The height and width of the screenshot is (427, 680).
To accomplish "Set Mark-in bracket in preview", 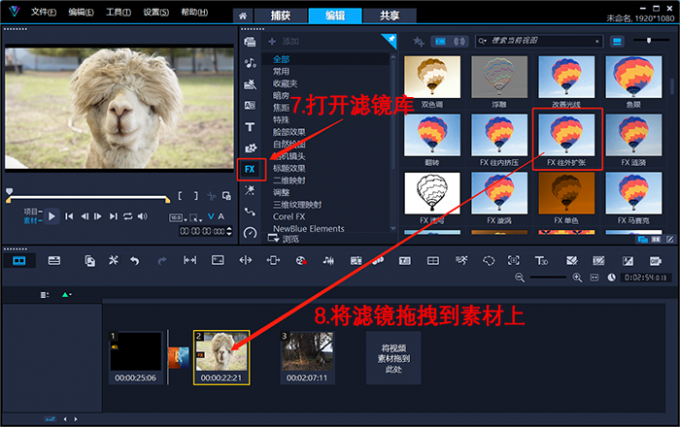I will pos(180,196).
